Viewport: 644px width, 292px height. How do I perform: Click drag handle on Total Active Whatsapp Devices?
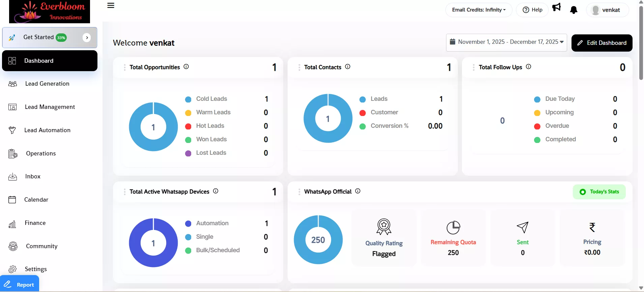click(x=125, y=192)
